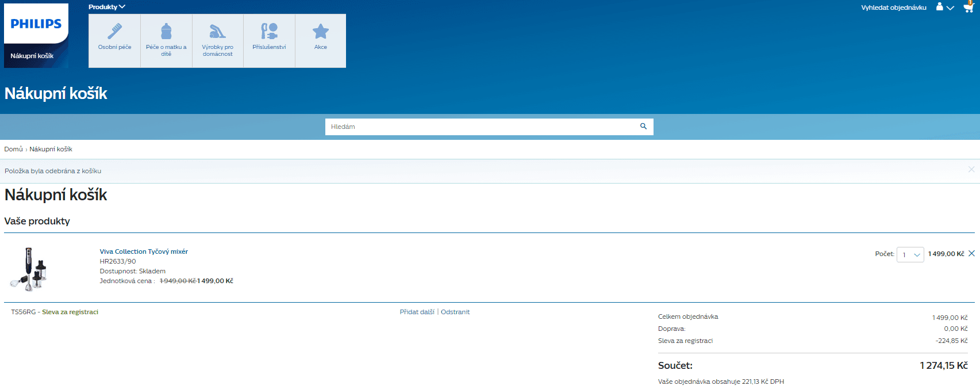
Task: Remove the mixer from cart with X
Action: pyautogui.click(x=971, y=253)
